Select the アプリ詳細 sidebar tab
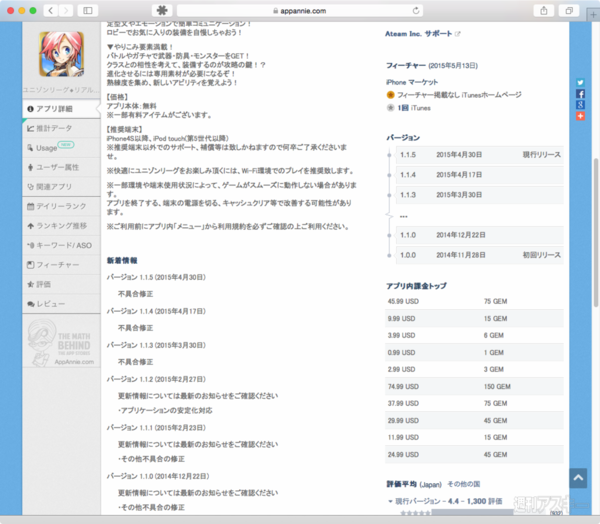 tap(61, 109)
